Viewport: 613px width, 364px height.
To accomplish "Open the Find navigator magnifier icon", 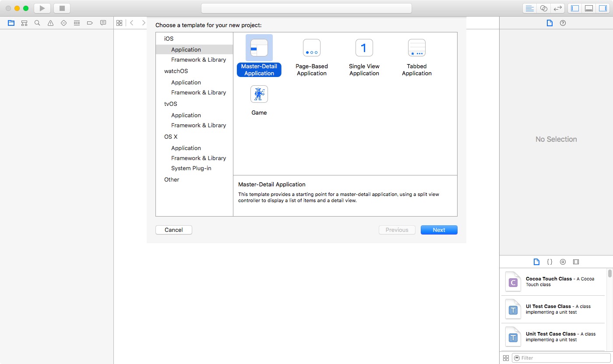I will click(x=37, y=23).
